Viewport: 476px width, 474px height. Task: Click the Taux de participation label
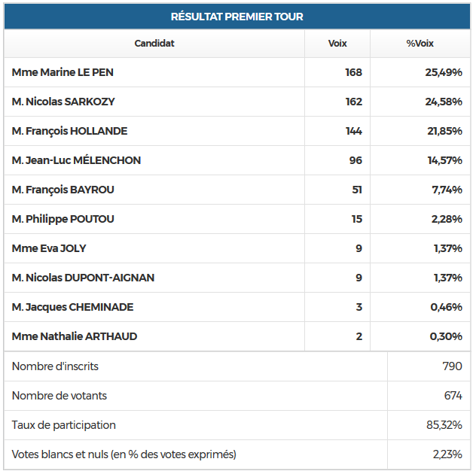(64, 425)
